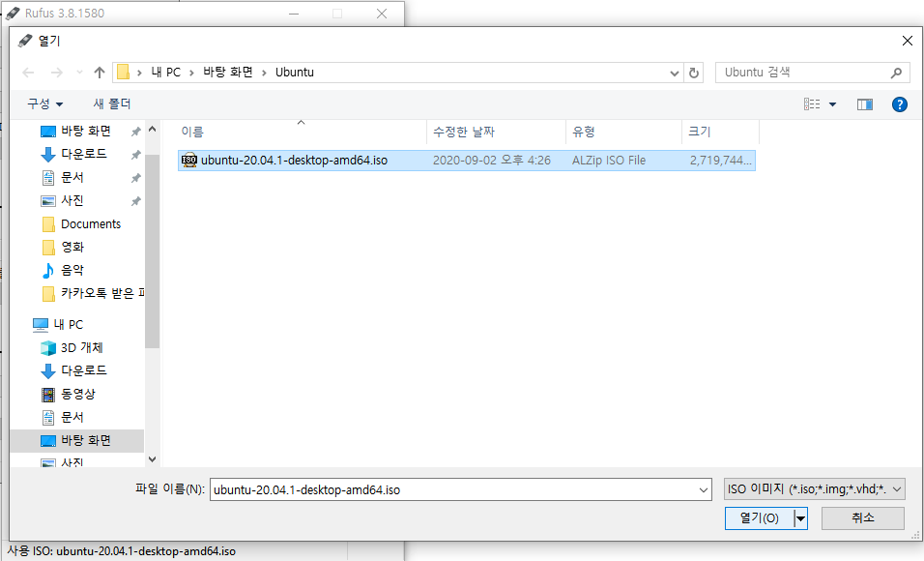This screenshot has width=924, height=561.
Task: Create a new folder with 새 폴더
Action: [x=112, y=103]
